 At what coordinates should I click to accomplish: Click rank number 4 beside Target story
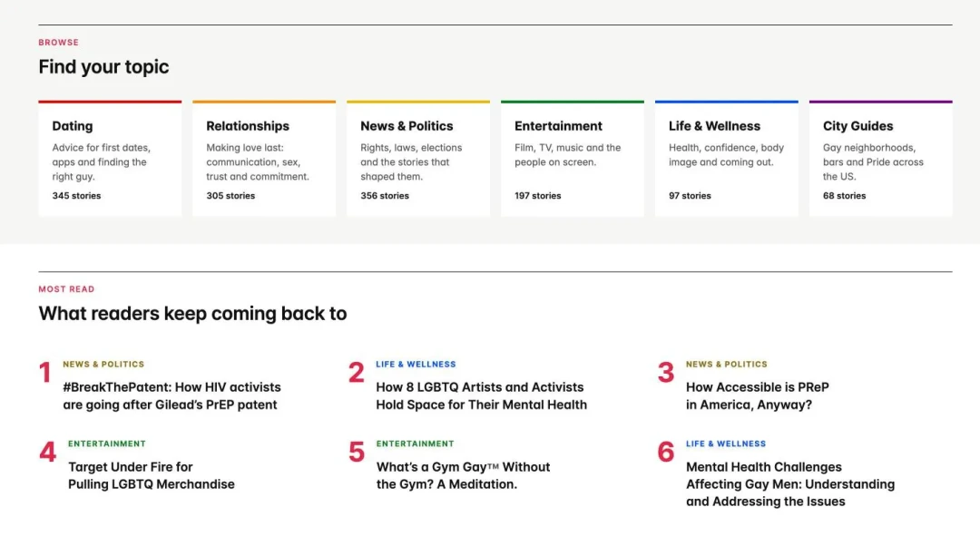pyautogui.click(x=47, y=453)
